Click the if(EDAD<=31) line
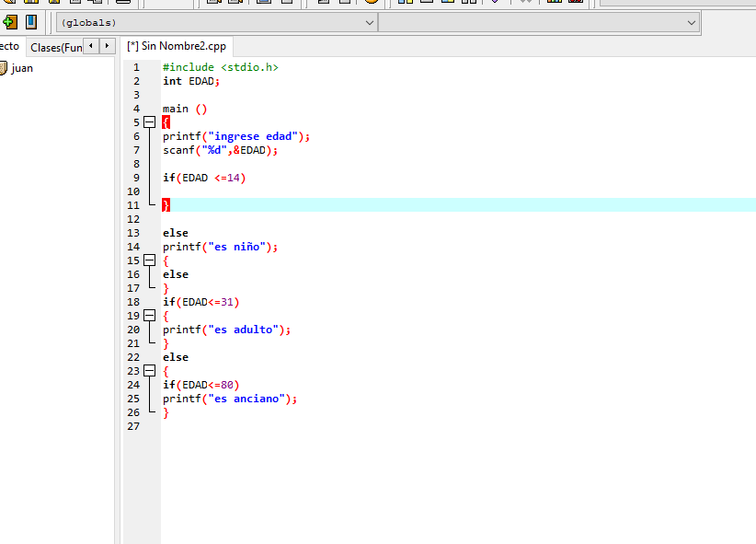 coord(200,302)
